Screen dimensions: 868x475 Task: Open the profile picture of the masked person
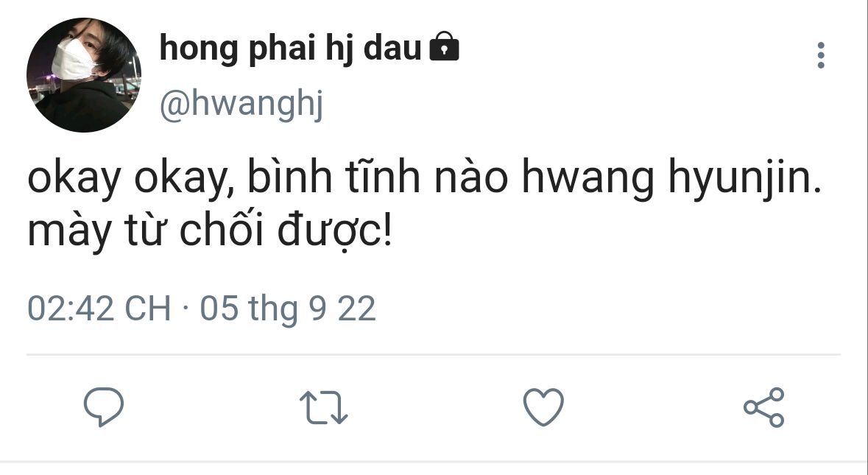pyautogui.click(x=84, y=74)
